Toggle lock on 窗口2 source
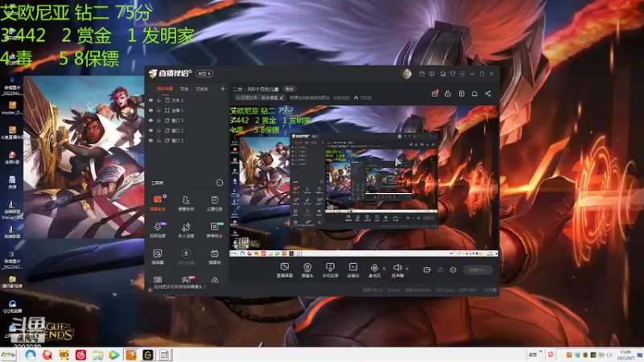The height and width of the screenshot is (362, 644). 159,130
